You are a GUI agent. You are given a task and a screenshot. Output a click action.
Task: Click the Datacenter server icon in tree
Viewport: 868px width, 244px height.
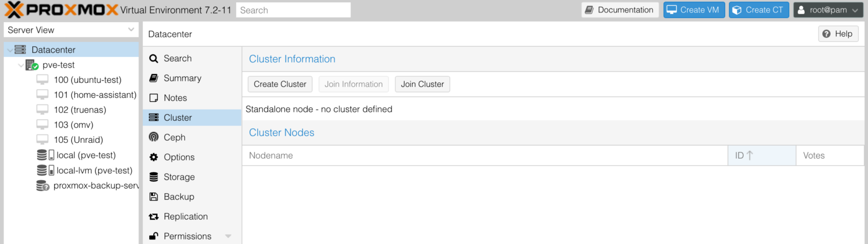pyautogui.click(x=20, y=50)
